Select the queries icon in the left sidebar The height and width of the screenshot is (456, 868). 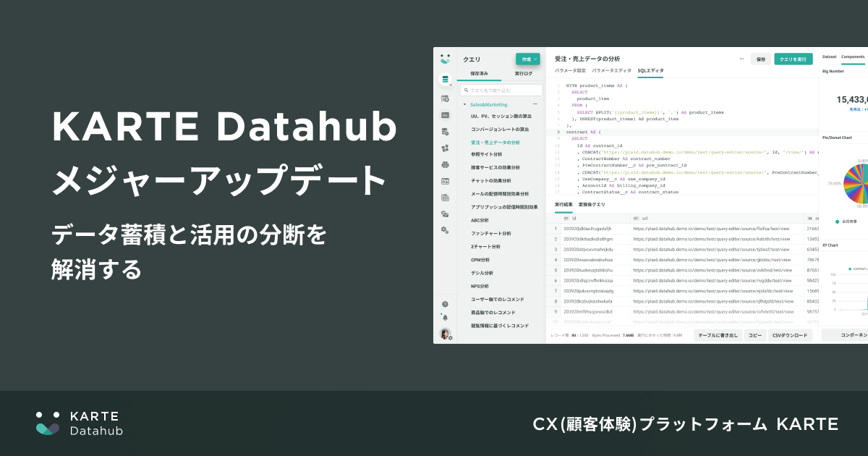tap(445, 78)
